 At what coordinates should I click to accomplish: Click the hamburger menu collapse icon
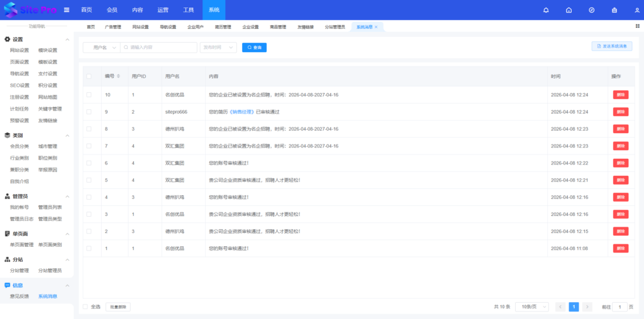click(x=67, y=10)
